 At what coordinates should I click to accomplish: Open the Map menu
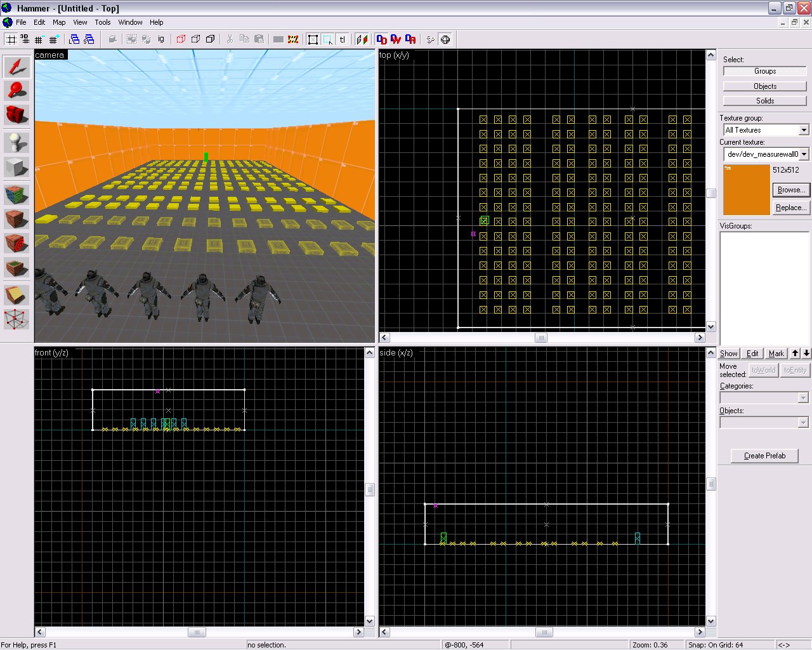59,22
